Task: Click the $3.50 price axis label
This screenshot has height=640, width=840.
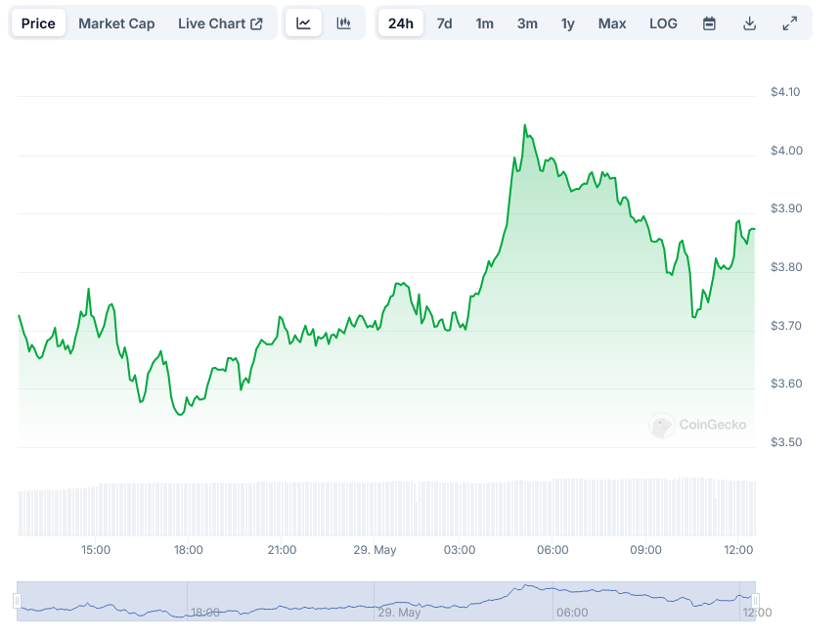Action: click(786, 442)
